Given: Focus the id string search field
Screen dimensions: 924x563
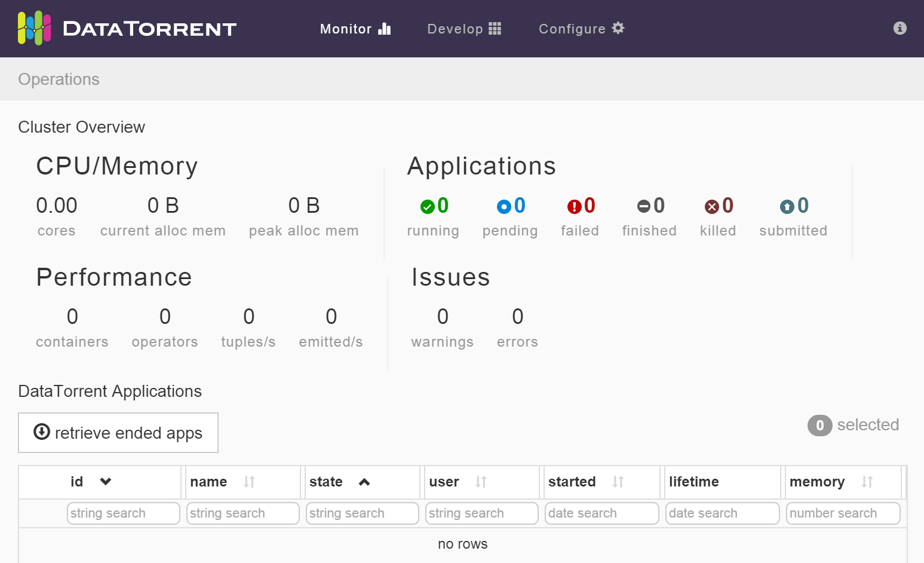Looking at the screenshot, I should [x=124, y=513].
